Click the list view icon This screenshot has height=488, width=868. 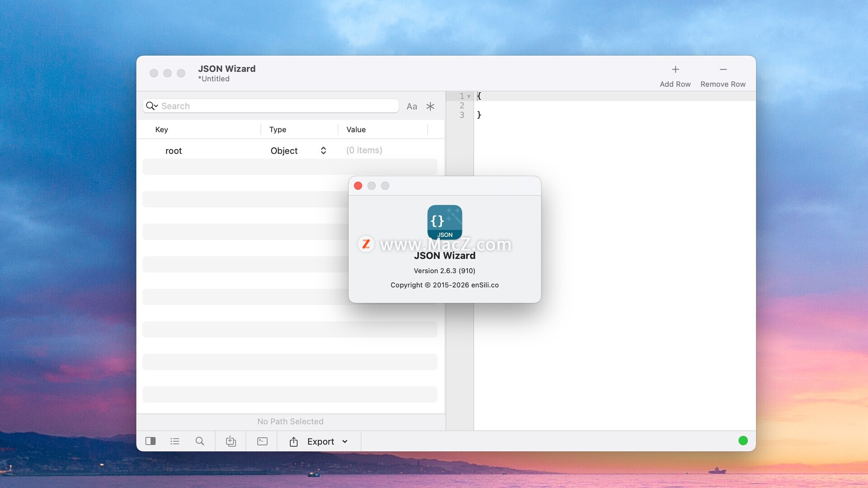point(175,441)
